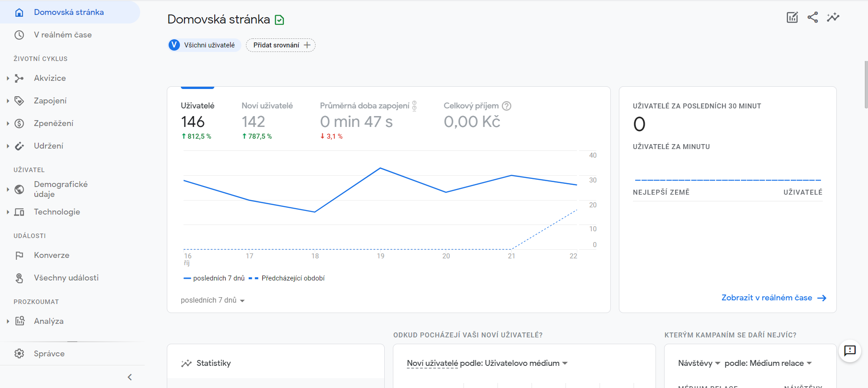
Task: Click the Technologie devices icon
Action: [19, 212]
